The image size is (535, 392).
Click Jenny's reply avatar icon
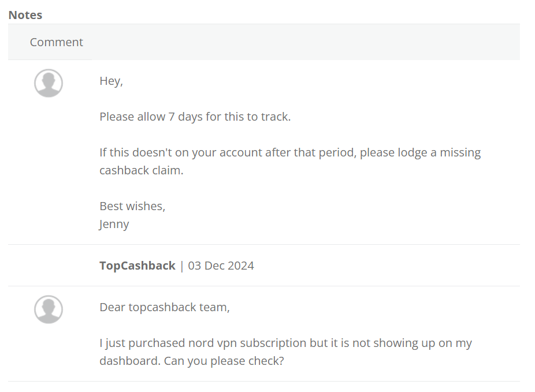tap(49, 83)
